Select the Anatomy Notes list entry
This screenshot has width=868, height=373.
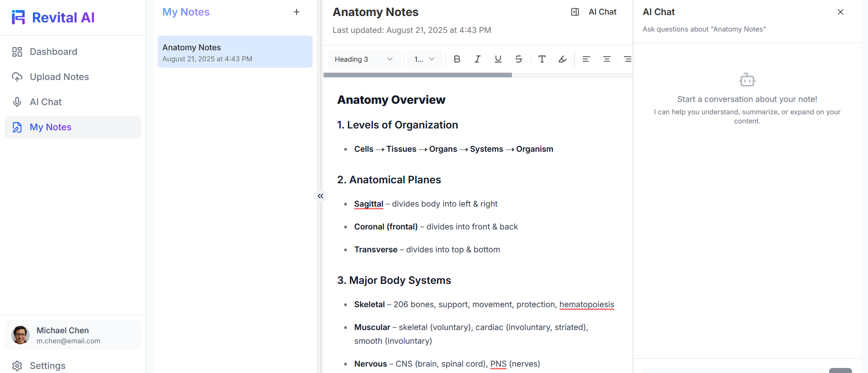pos(235,52)
